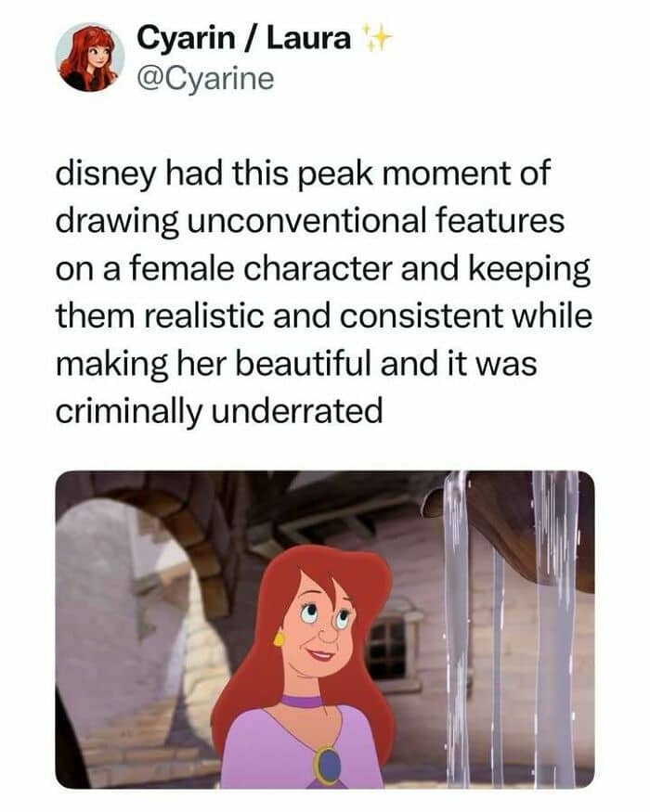The width and height of the screenshot is (650, 812).
Task: Click the @Cyarine handle
Action: 204,79
